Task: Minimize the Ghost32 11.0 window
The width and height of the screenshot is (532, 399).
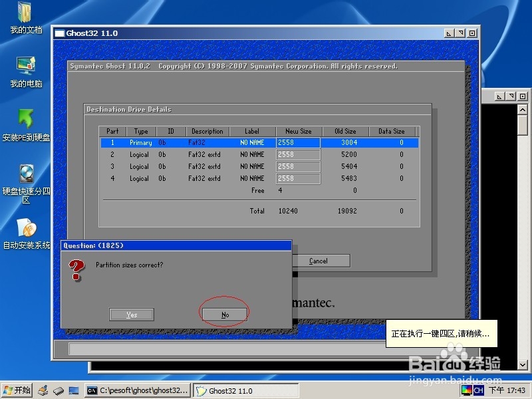Action: (449, 33)
